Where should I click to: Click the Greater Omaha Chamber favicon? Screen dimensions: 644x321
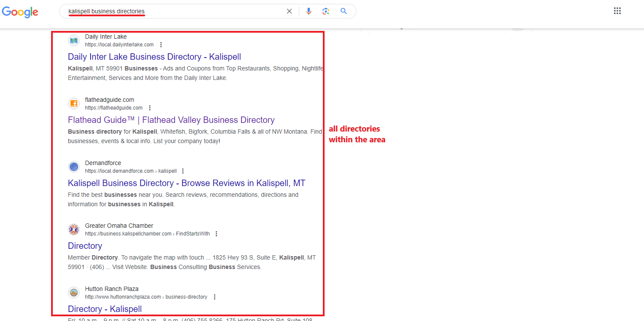click(74, 229)
